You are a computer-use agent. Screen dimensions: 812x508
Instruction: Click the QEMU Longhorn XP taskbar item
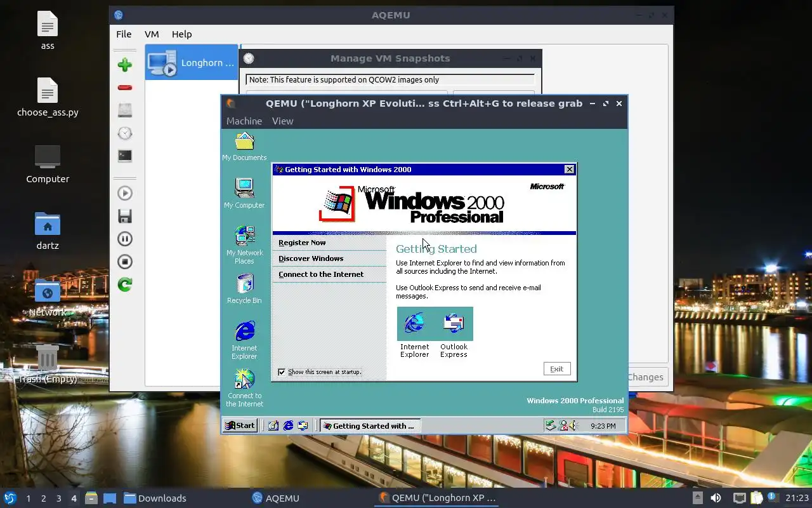pos(436,498)
